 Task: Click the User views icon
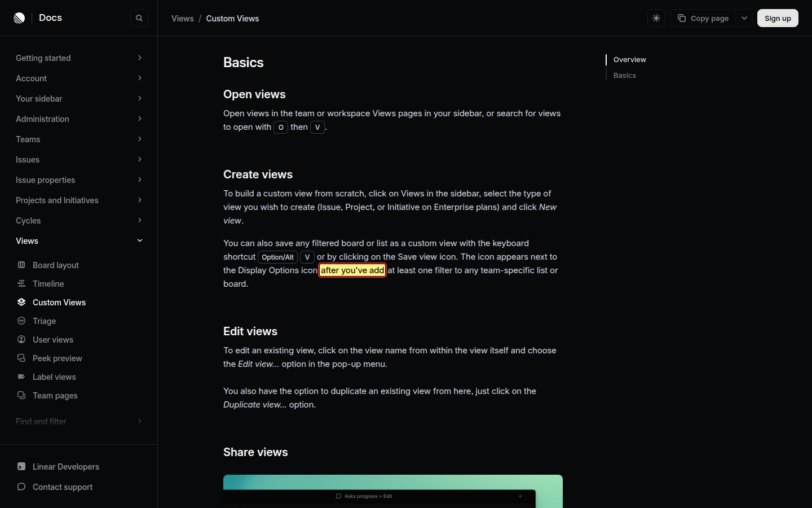click(x=21, y=339)
